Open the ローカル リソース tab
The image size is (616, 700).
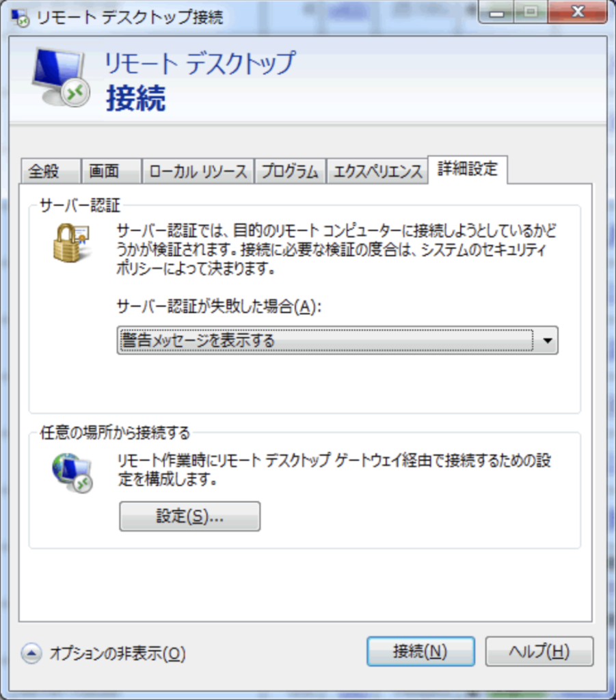[x=198, y=171]
